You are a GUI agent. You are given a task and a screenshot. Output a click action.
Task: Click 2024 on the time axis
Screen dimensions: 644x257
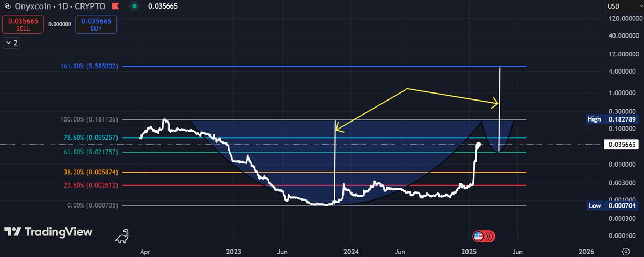point(350,252)
